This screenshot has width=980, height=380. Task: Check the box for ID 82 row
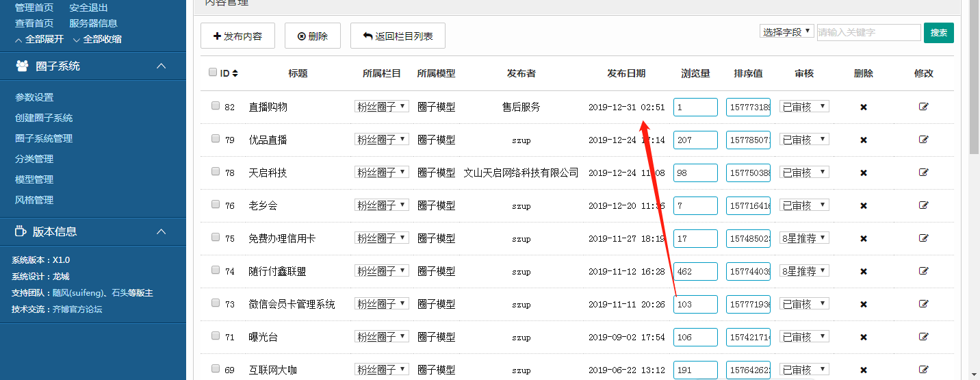coord(216,106)
